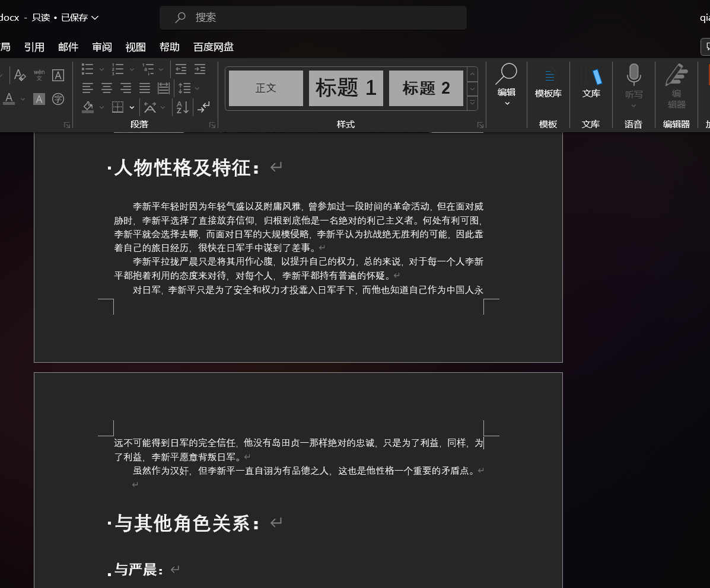This screenshot has height=588, width=710.
Task: Apply borders using the borders grid icon
Action: (x=117, y=107)
